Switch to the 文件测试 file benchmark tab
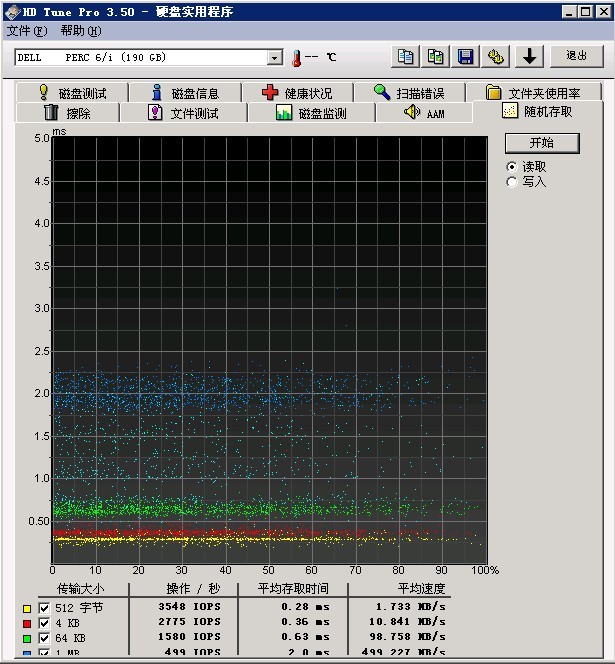This screenshot has height=664, width=615. pos(184,113)
